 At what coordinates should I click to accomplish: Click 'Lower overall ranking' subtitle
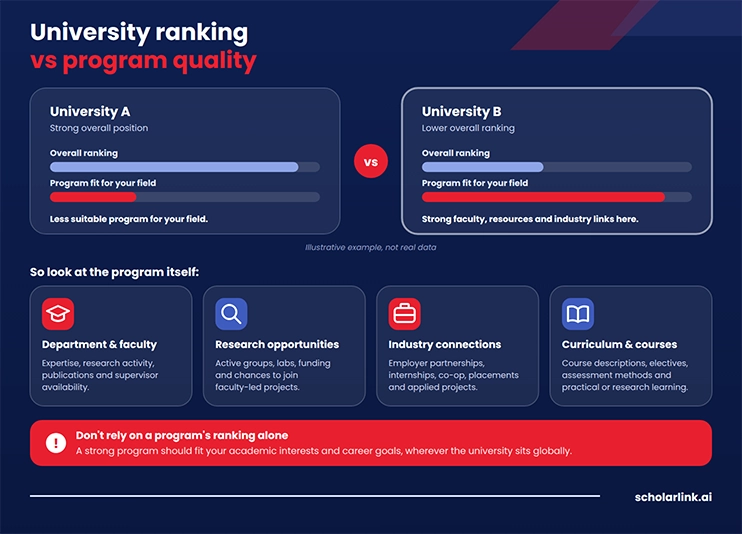[468, 128]
